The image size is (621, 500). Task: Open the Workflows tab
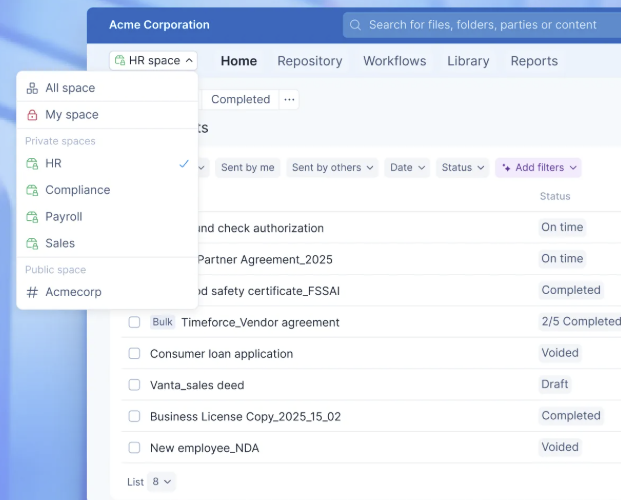pos(394,61)
